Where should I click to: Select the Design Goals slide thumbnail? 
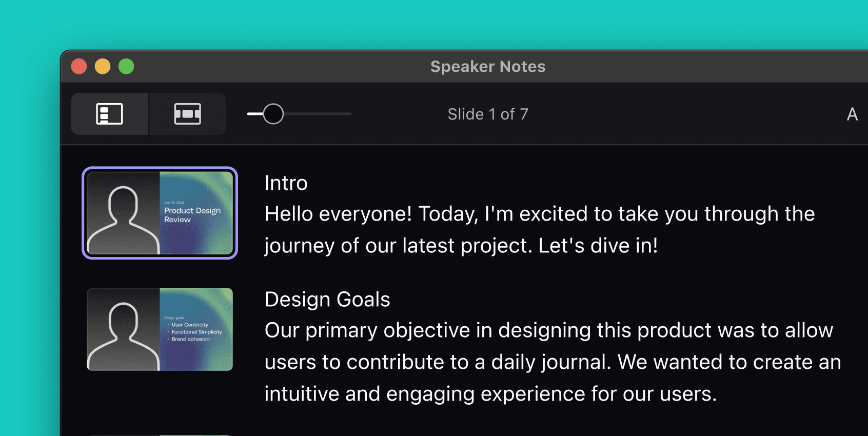(x=160, y=329)
